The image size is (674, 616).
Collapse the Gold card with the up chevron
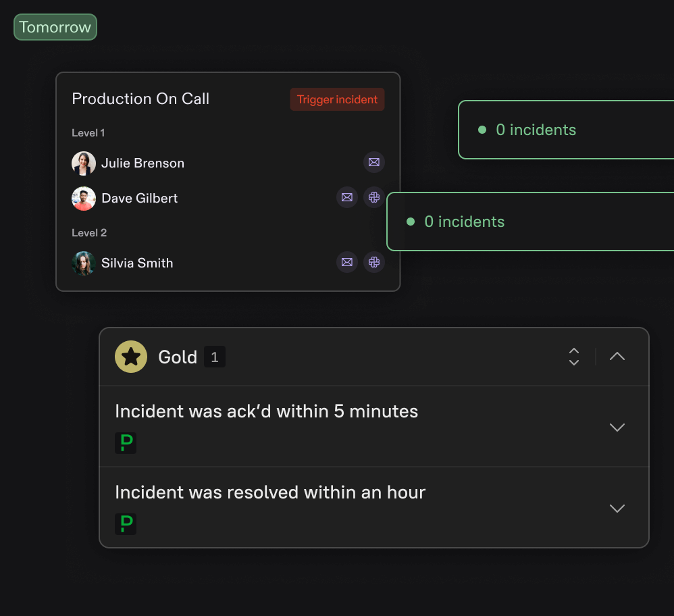pyautogui.click(x=617, y=357)
